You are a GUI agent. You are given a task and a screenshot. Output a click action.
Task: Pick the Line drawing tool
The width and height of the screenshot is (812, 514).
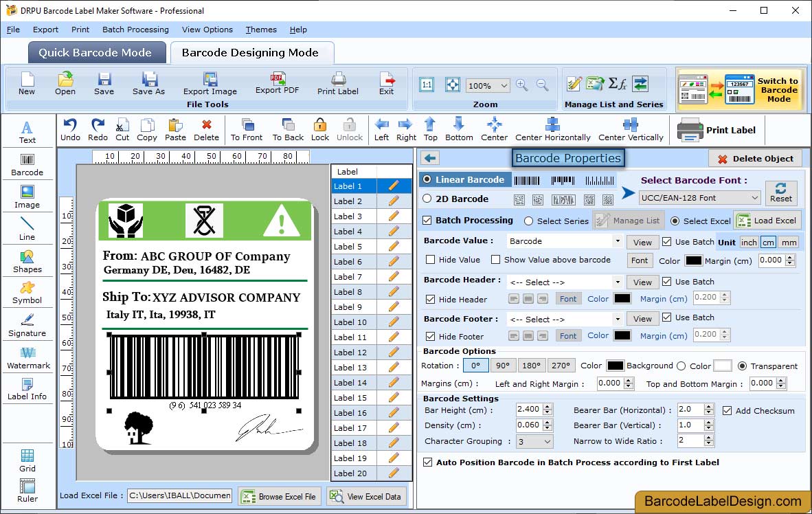pyautogui.click(x=27, y=230)
